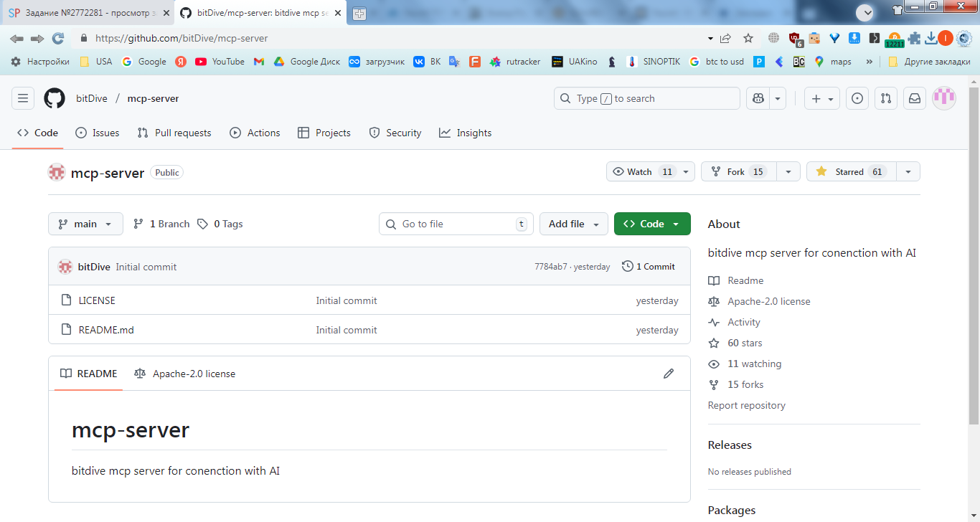Viewport: 980px width, 522px height.
Task: Open the 0 Tags link
Action: [x=220, y=224]
